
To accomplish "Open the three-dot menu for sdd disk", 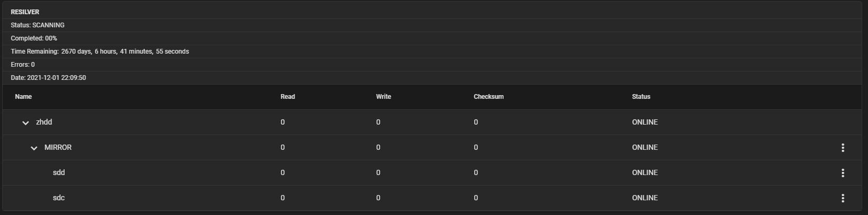I will click(843, 173).
